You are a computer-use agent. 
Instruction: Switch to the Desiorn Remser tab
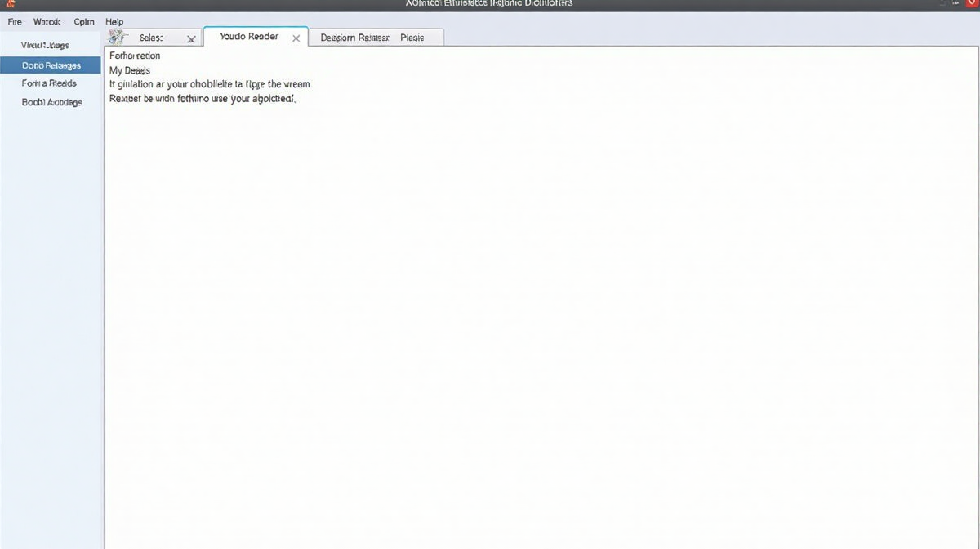(x=354, y=38)
